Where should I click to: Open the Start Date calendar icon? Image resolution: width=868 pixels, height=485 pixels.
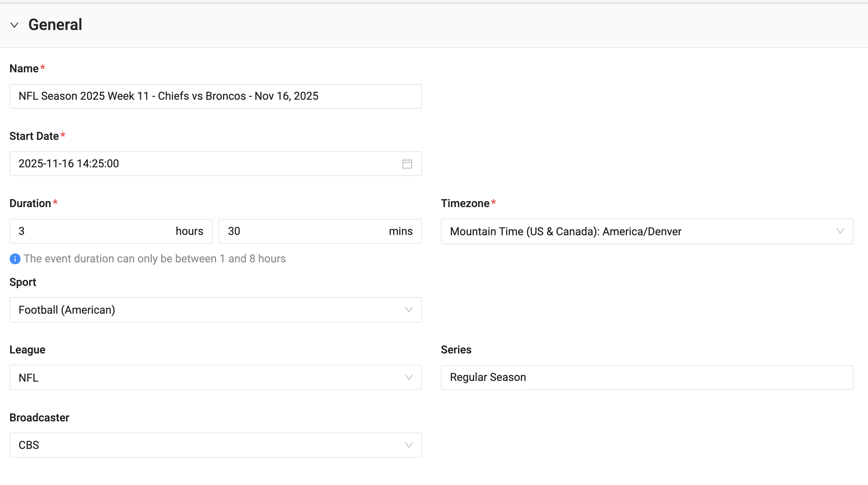tap(407, 164)
